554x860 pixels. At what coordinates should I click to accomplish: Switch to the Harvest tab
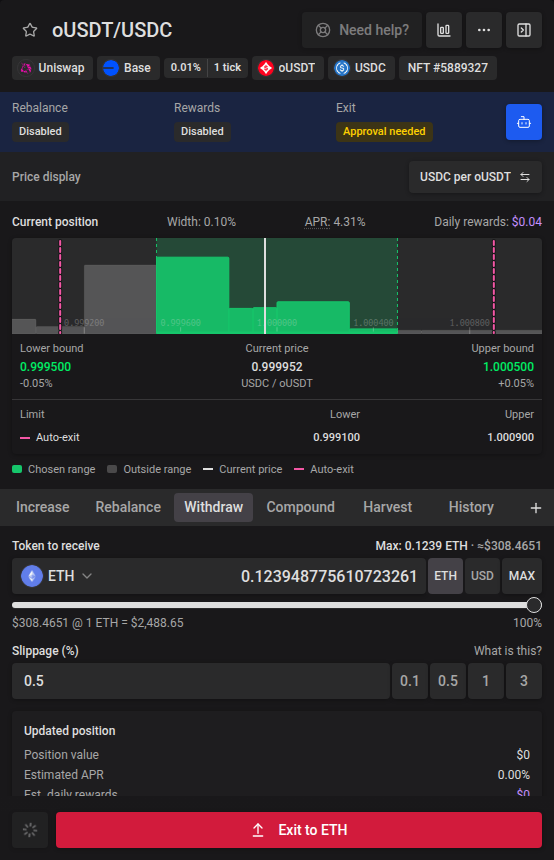pos(387,507)
